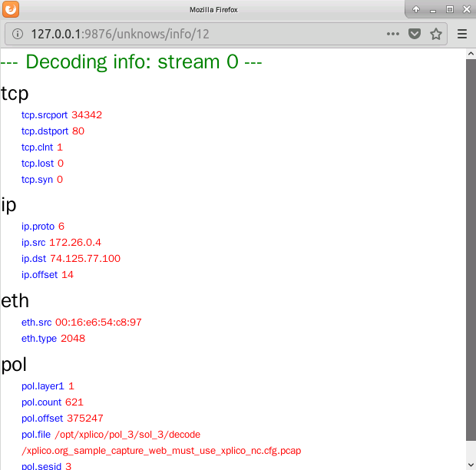Click the pol.offset value 375247
The height and width of the screenshot is (470, 476).
85,419
